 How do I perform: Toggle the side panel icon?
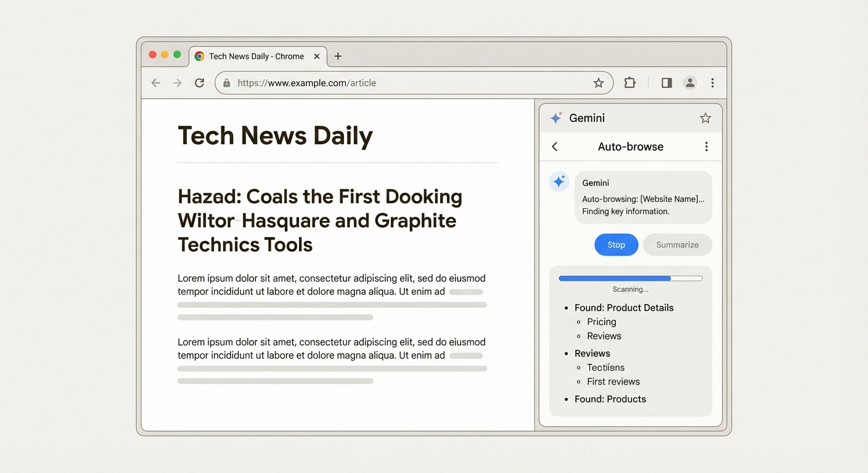(x=666, y=83)
